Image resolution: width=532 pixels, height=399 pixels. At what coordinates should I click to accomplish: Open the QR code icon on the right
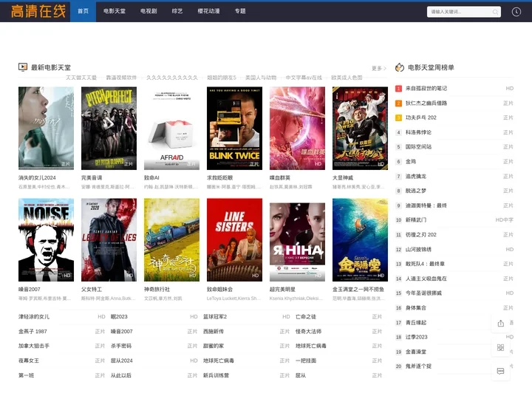tap(500, 347)
